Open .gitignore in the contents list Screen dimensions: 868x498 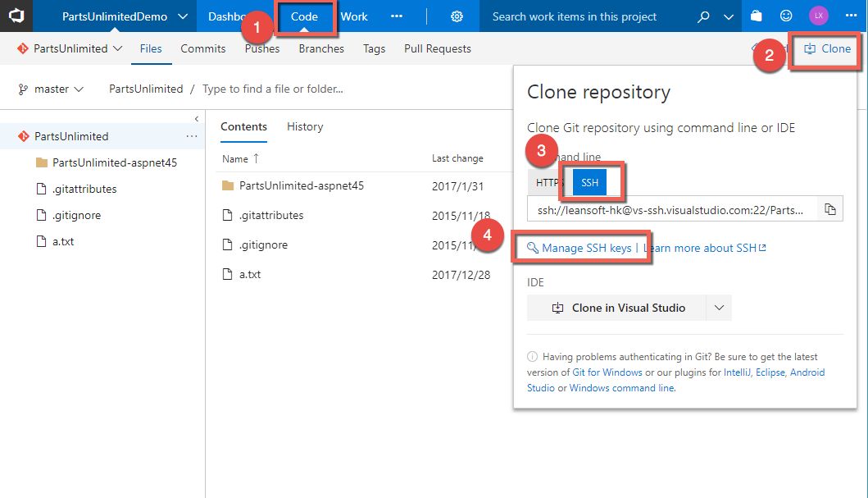point(263,244)
